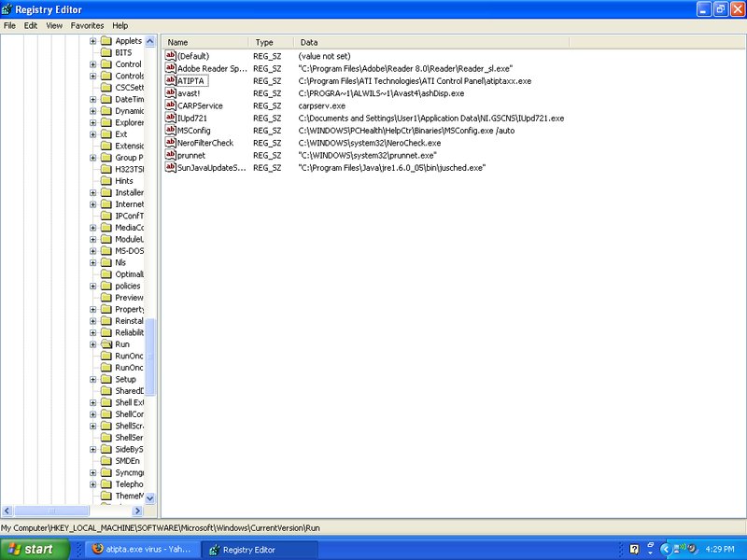The image size is (747, 560).
Task: Click the CARPService value's string icon
Action: tap(171, 105)
